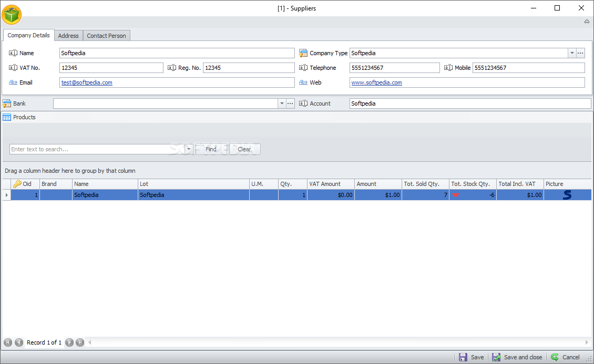Click the icon beside the Name label
The height and width of the screenshot is (364, 594).
(13, 53)
